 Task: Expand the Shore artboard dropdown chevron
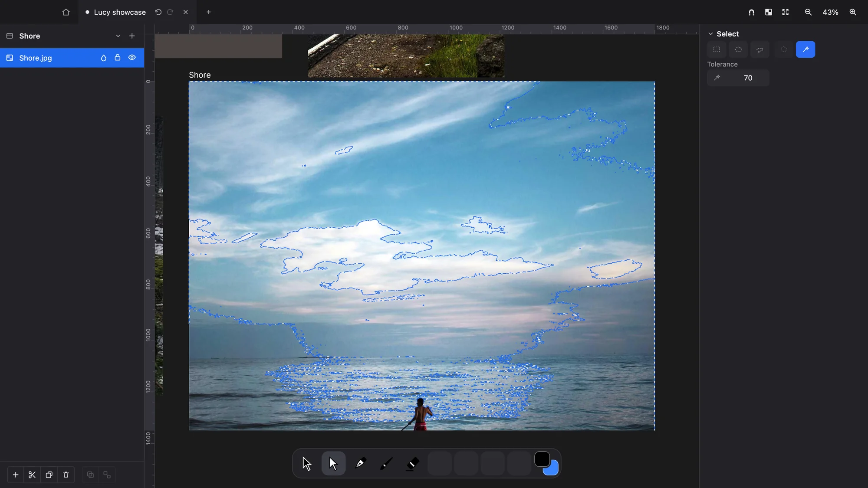coord(118,36)
